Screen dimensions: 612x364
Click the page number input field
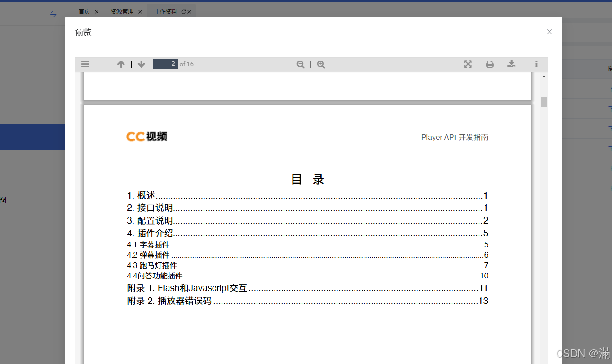tap(165, 64)
